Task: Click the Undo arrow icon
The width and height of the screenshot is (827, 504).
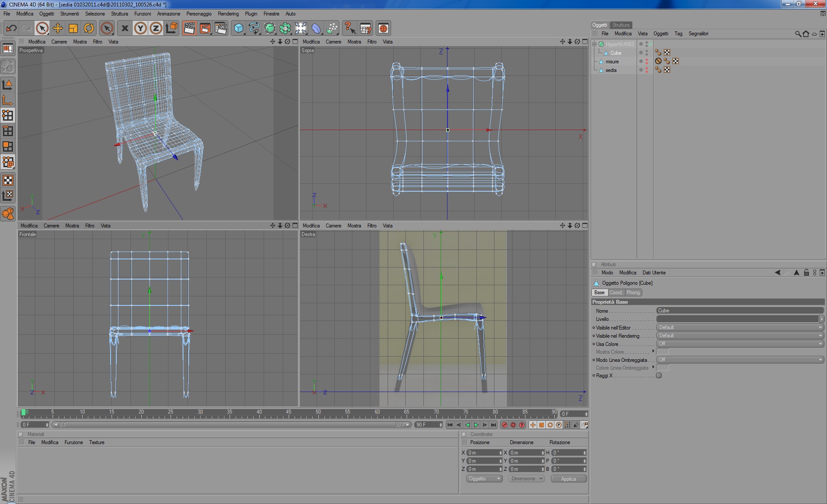Action: [x=11, y=28]
